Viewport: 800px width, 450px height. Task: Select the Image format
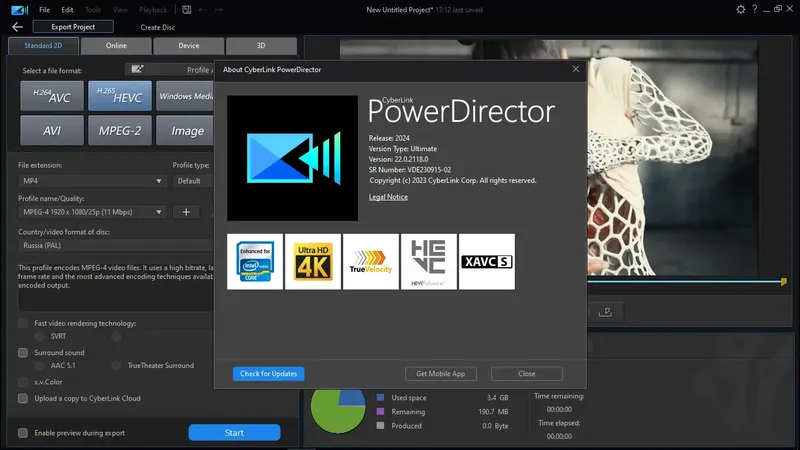[x=185, y=131]
